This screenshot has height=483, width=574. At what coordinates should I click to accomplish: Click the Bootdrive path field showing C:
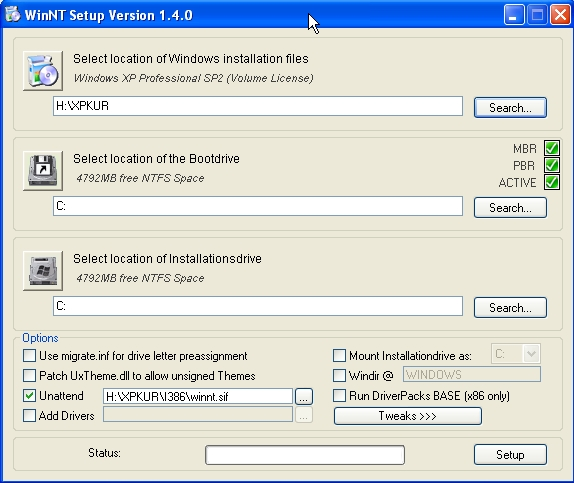(258, 206)
